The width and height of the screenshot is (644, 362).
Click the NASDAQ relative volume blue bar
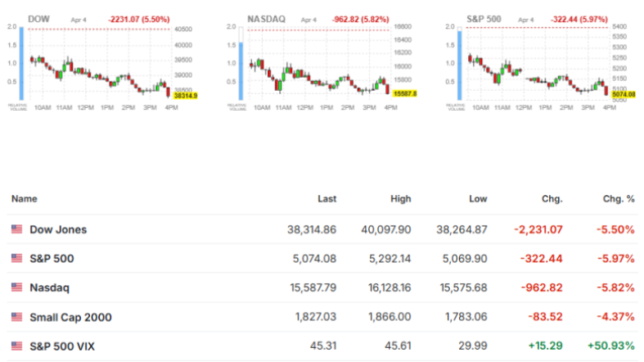coord(241,70)
